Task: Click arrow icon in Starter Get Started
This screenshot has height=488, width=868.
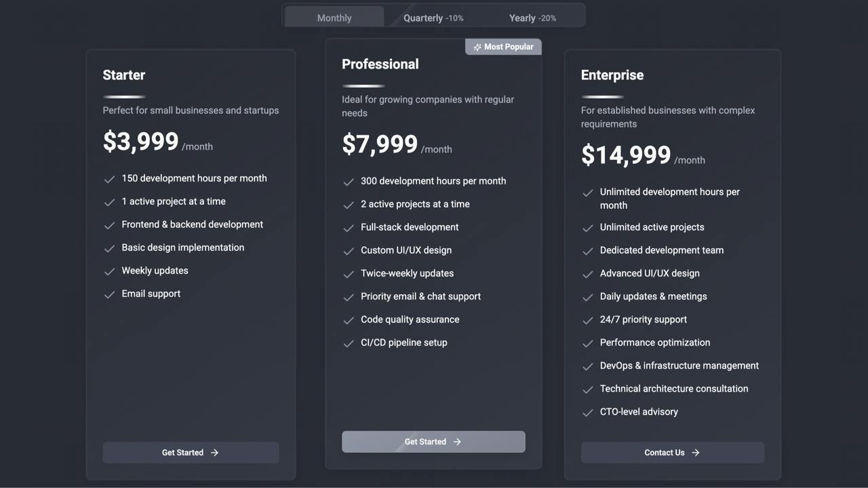Action: [x=214, y=453]
